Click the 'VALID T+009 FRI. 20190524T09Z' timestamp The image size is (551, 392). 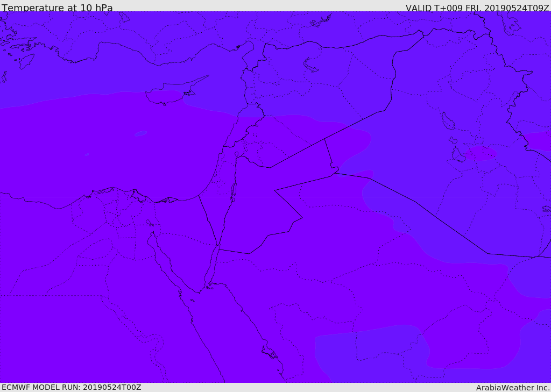(x=477, y=8)
